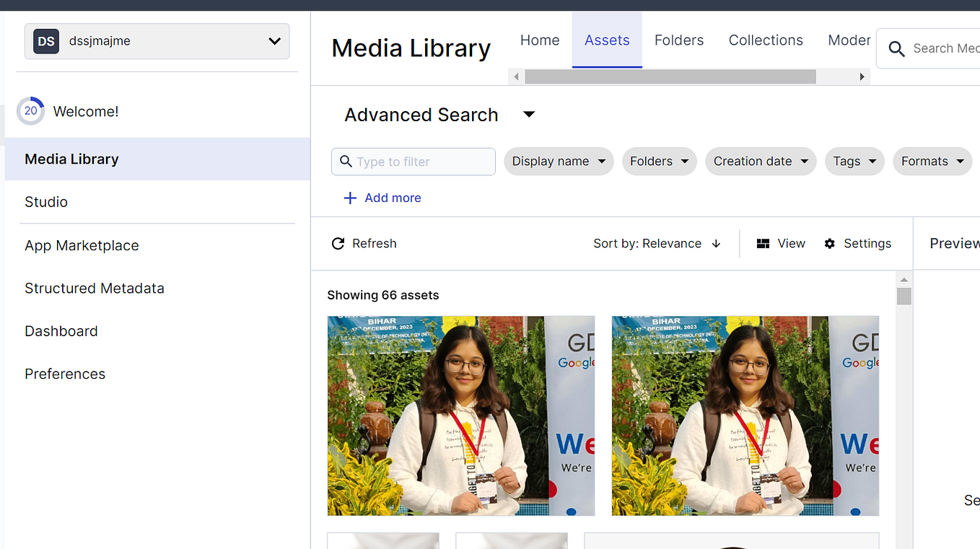The image size is (980, 549).
Task: Switch to the Home tab
Action: [x=539, y=40]
